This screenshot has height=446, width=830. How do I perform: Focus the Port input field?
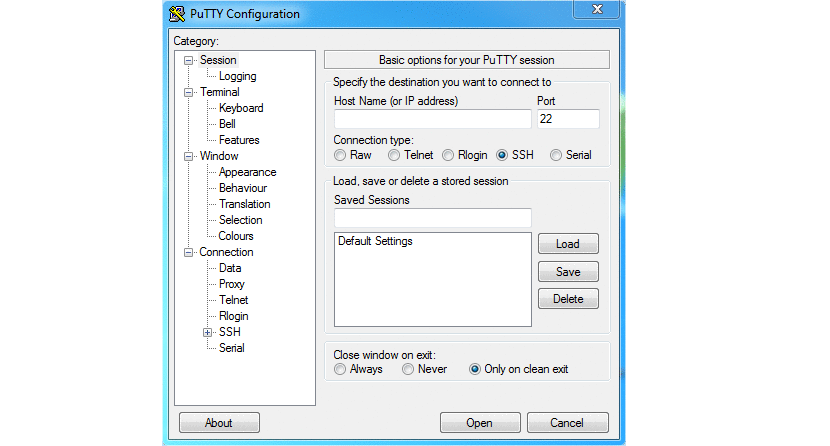pos(568,119)
